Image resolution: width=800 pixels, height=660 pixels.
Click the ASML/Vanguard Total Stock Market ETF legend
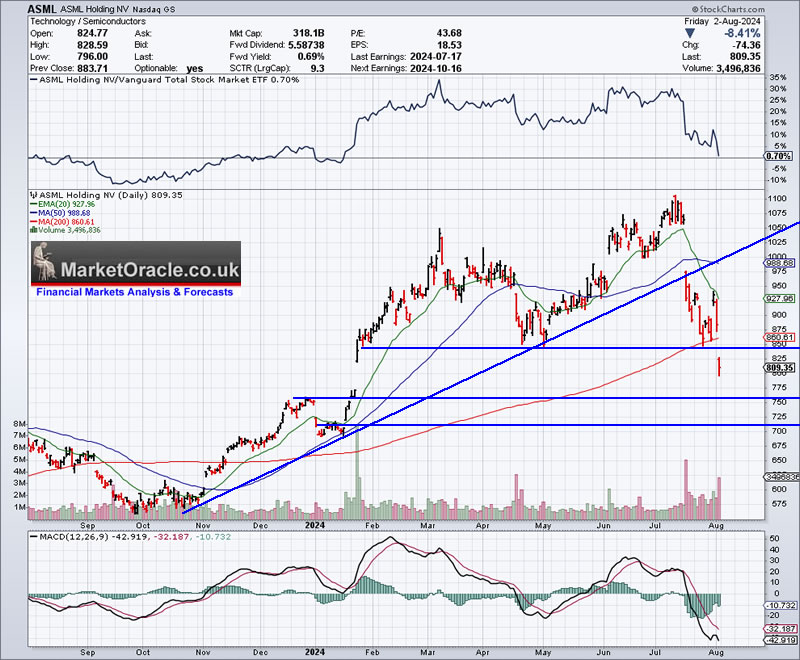point(165,80)
